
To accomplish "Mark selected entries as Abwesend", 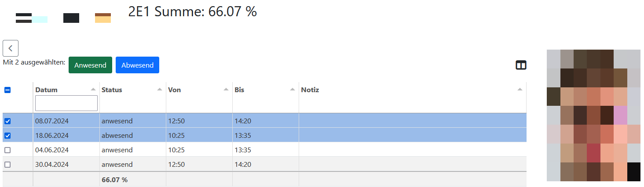I will [137, 65].
